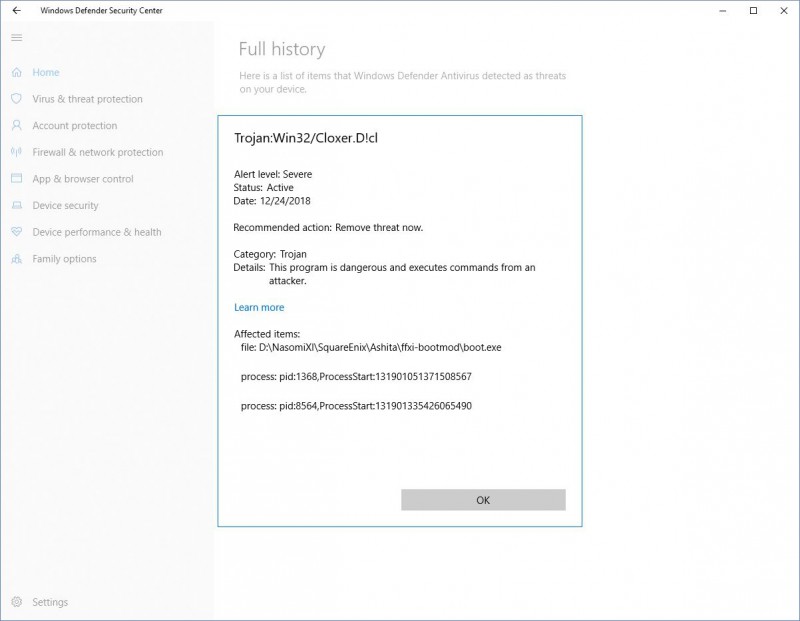The width and height of the screenshot is (800, 621).
Task: Minimize the Windows Defender Security Center window
Action: [722, 11]
